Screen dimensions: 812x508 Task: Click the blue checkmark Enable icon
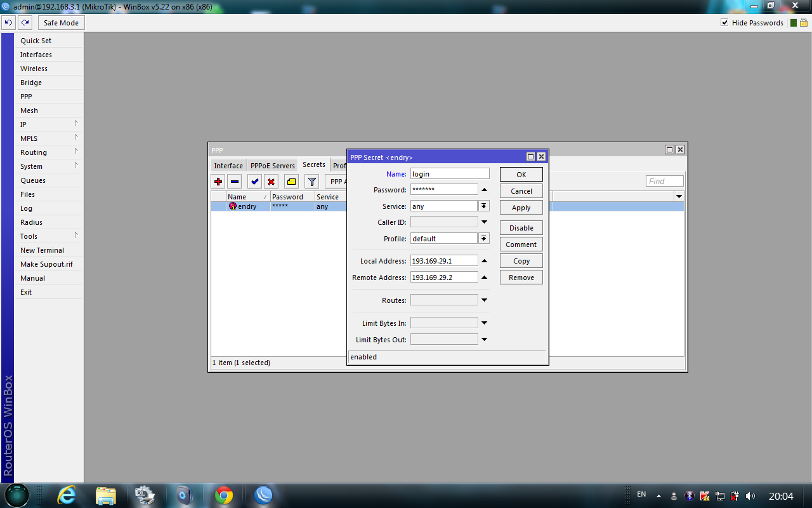[254, 182]
